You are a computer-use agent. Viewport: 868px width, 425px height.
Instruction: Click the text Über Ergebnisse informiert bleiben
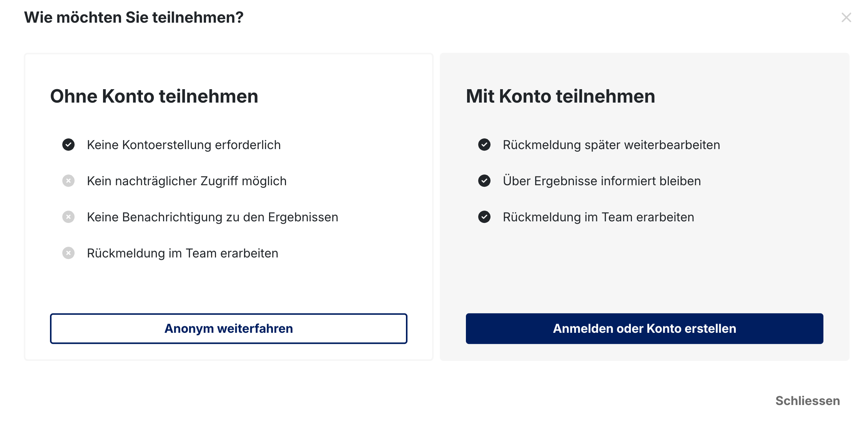[602, 181]
